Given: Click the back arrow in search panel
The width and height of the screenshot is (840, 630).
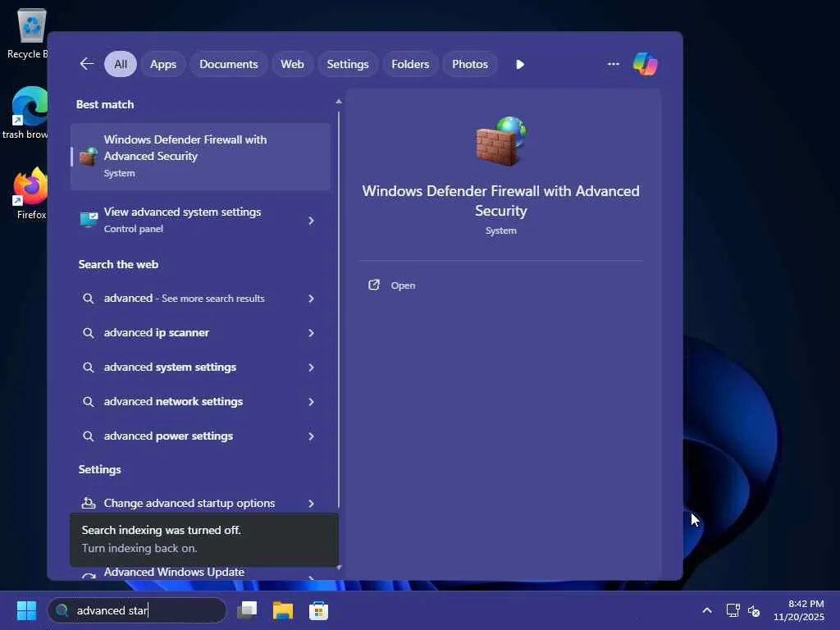Looking at the screenshot, I should [x=86, y=64].
